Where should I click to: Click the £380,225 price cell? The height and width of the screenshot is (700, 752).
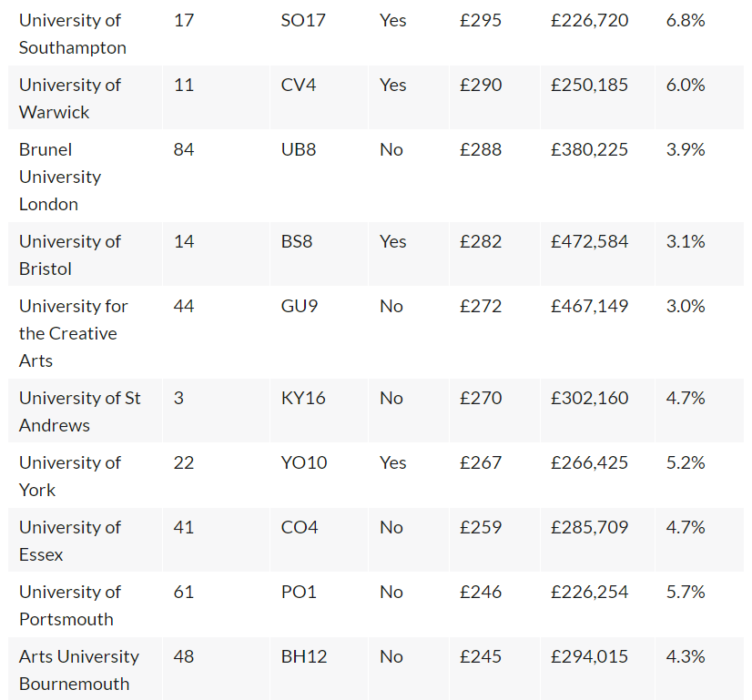[597, 176]
